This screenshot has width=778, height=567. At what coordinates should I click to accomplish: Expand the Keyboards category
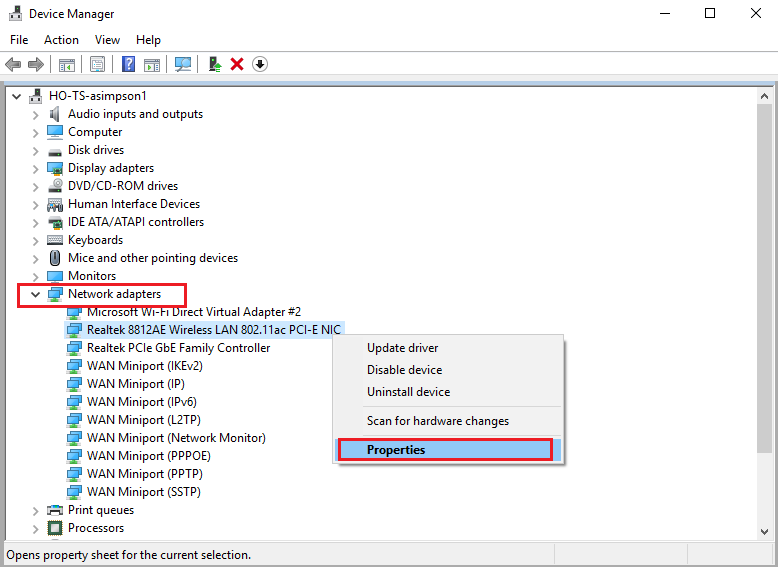coord(35,241)
